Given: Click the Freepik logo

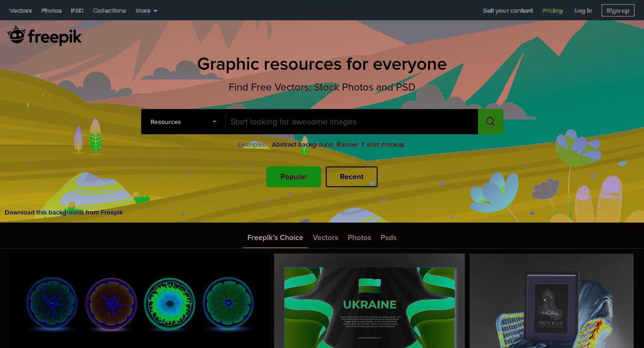Looking at the screenshot, I should coord(44,36).
